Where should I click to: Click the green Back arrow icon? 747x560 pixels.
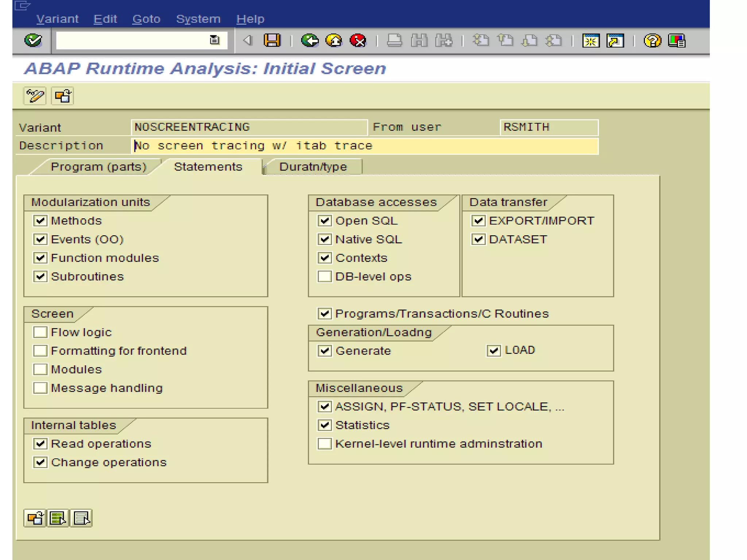[310, 40]
